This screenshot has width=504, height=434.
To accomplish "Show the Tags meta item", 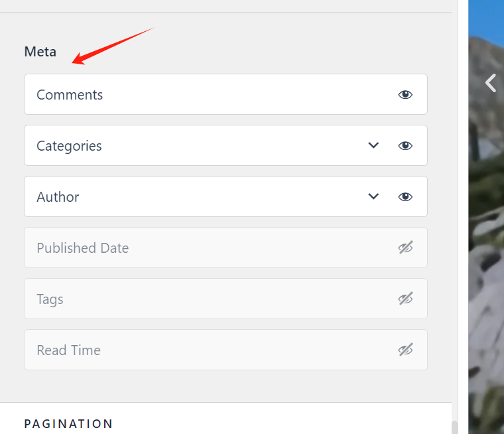I will point(405,299).
